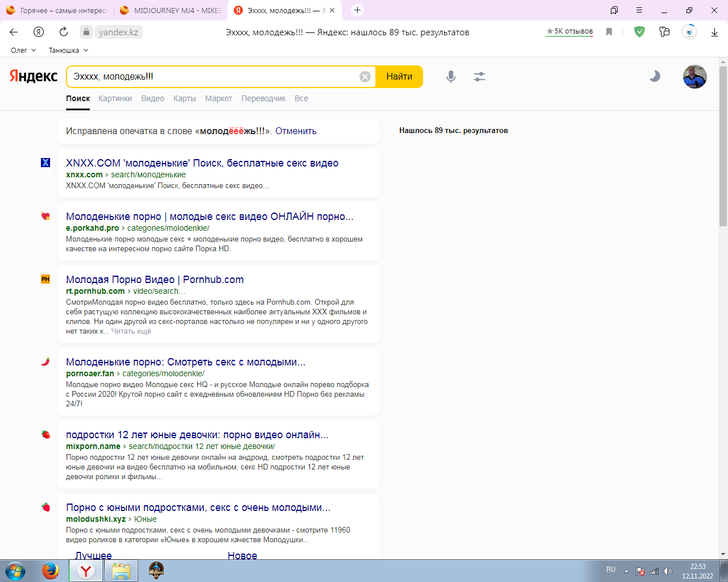Close the active 'Эхххх, молодежь!!!' tab
Viewport: 728px width, 582px height.
(332, 10)
